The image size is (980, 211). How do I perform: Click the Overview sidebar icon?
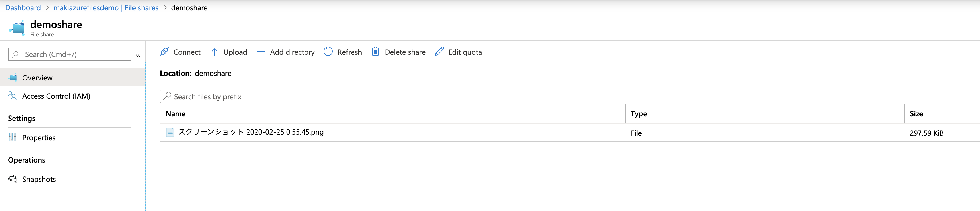pyautogui.click(x=13, y=78)
